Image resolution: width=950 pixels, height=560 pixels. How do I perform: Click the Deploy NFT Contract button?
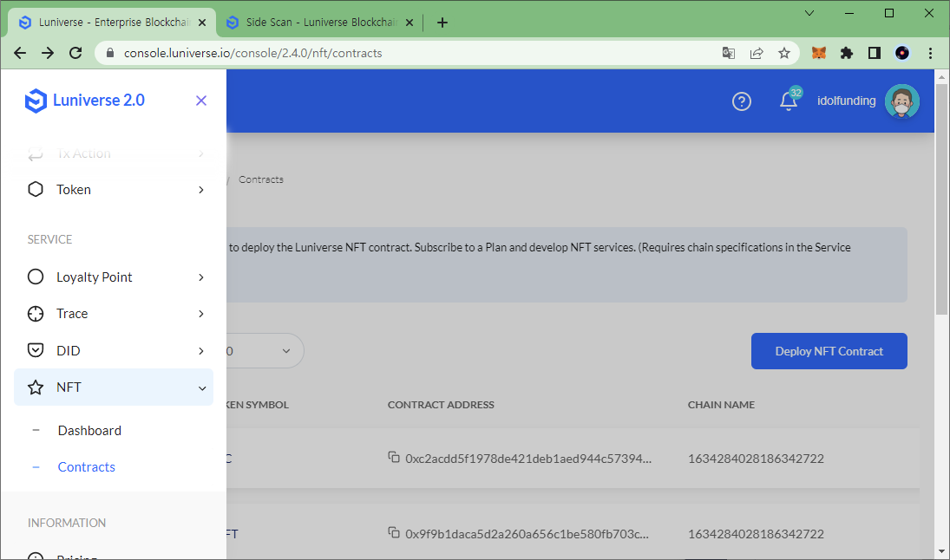click(829, 351)
